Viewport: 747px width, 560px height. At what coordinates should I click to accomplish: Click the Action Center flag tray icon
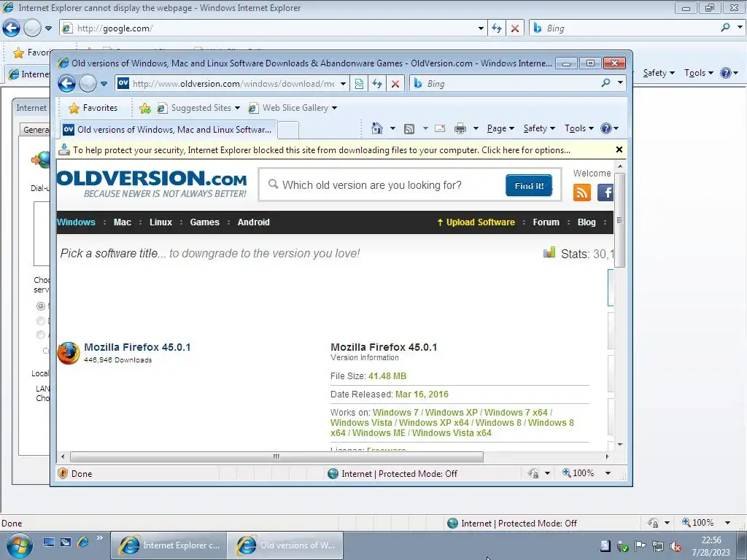point(640,546)
